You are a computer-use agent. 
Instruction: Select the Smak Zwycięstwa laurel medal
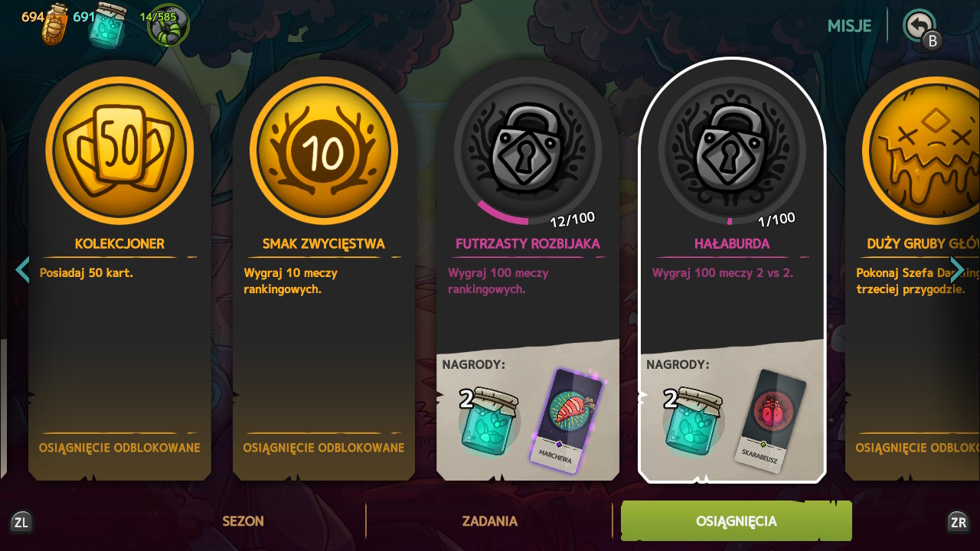(x=324, y=150)
